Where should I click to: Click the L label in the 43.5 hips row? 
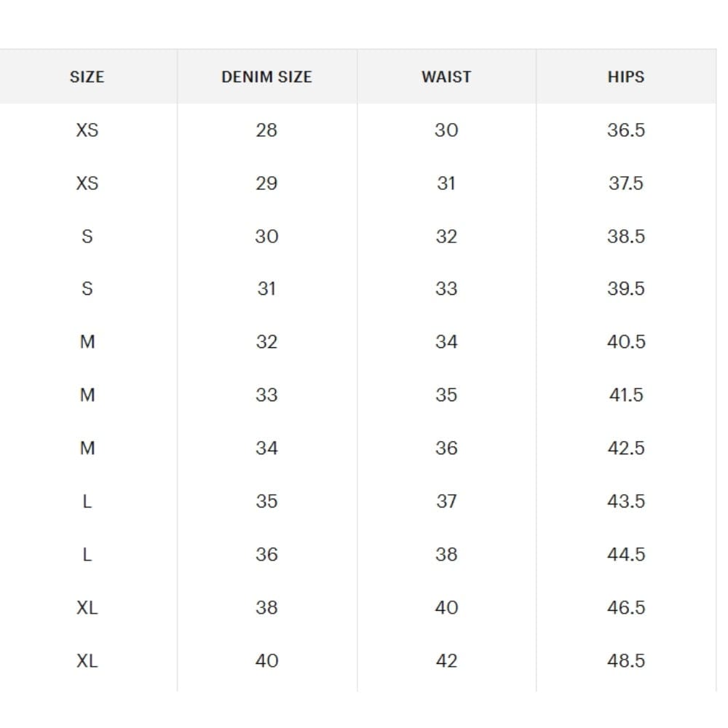pos(87,502)
